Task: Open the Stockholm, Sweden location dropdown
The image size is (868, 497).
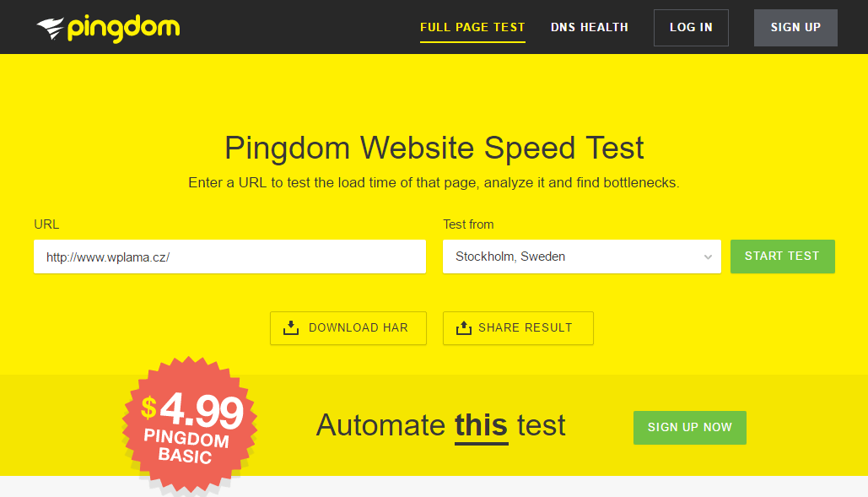Action: pyautogui.click(x=582, y=257)
